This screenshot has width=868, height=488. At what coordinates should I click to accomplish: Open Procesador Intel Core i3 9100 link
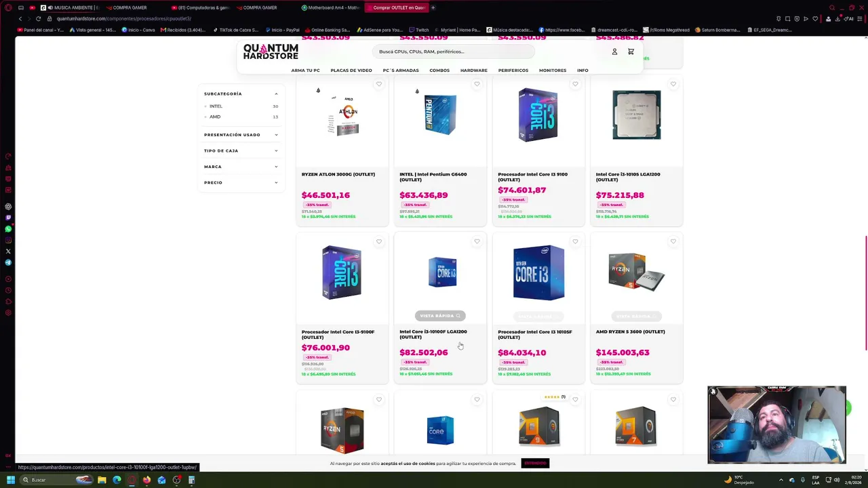coord(533,177)
